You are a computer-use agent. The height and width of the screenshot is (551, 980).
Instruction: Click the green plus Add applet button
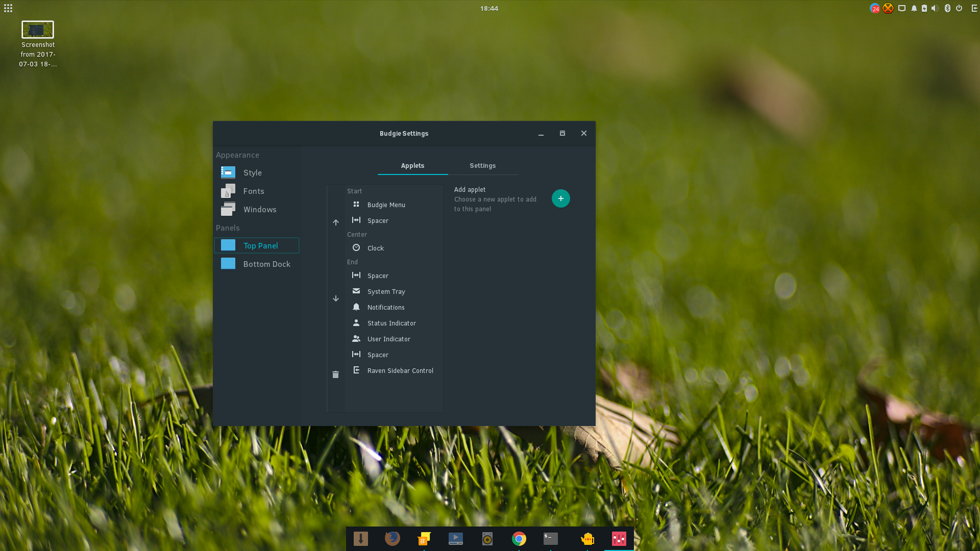tap(560, 198)
